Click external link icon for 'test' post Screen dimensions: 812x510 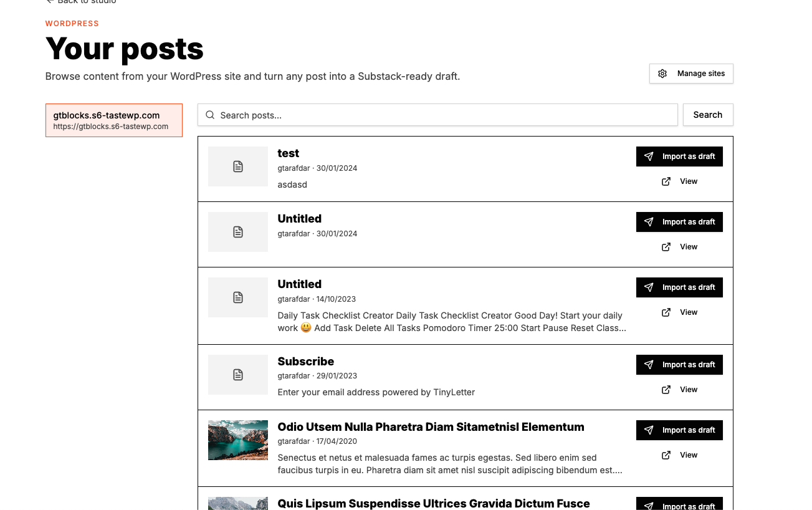click(x=666, y=181)
